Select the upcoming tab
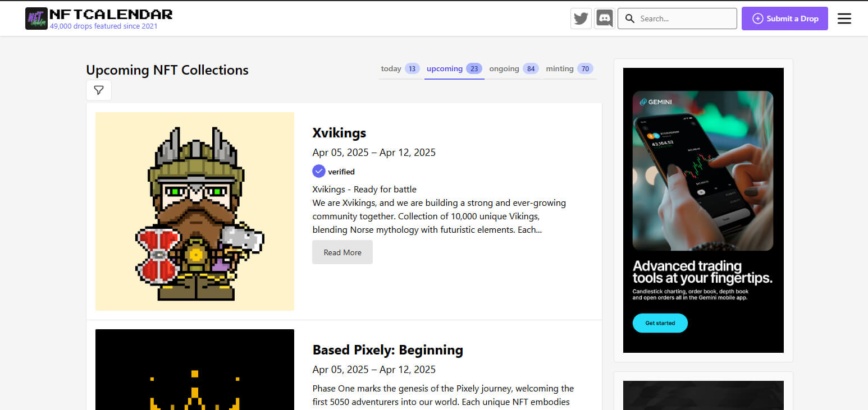 (454, 69)
